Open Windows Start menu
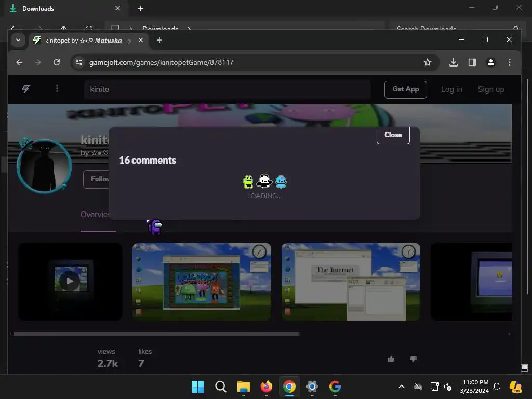 197,387
